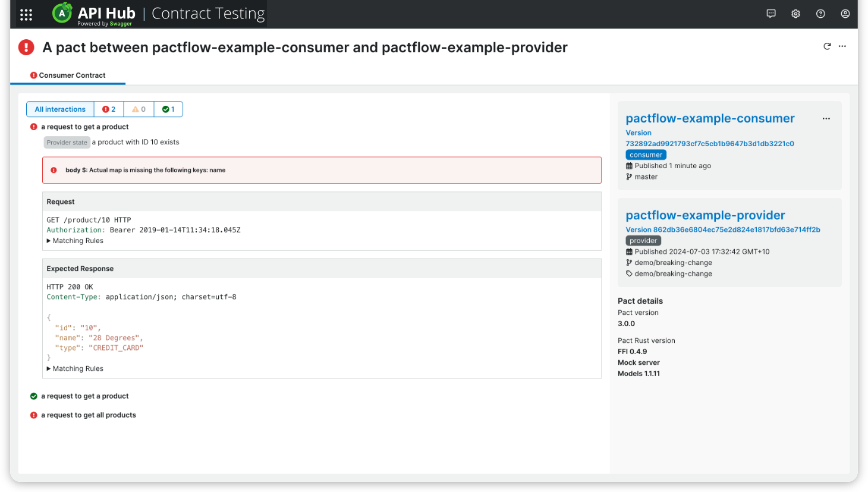Click the "name": "28 Degrees" JSON line

(x=99, y=338)
